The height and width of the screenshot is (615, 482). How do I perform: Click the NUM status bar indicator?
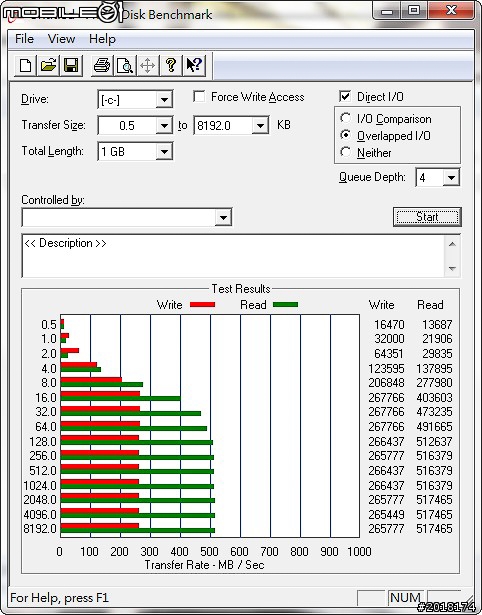click(x=406, y=598)
